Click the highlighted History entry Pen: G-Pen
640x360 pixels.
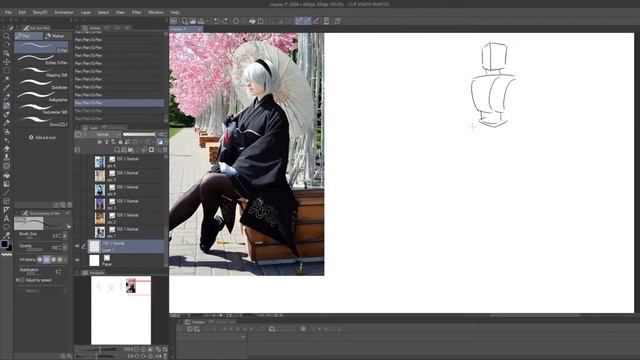coord(119,103)
